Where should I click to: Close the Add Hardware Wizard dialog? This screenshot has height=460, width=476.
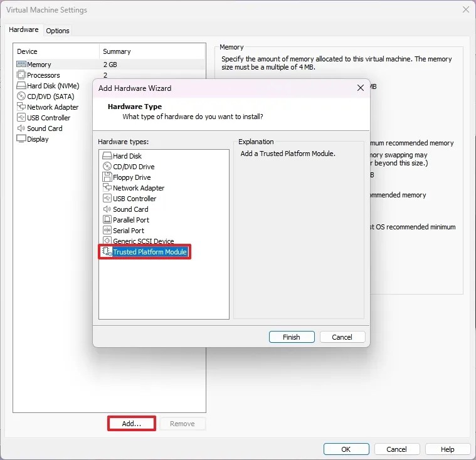(x=361, y=88)
